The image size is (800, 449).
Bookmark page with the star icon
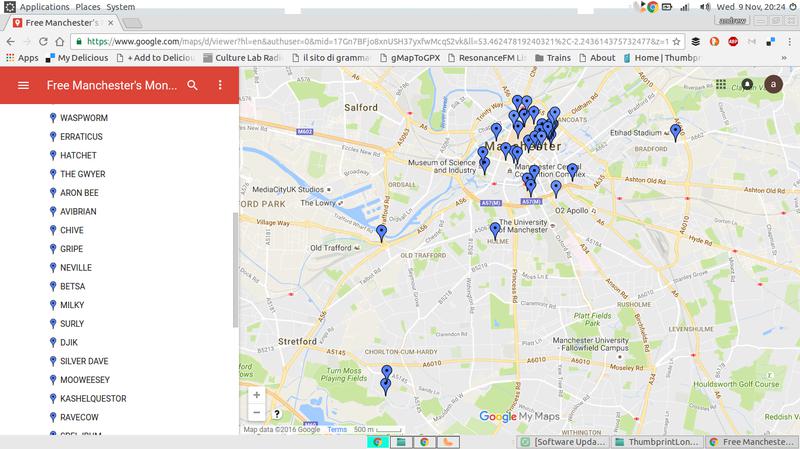(677, 41)
